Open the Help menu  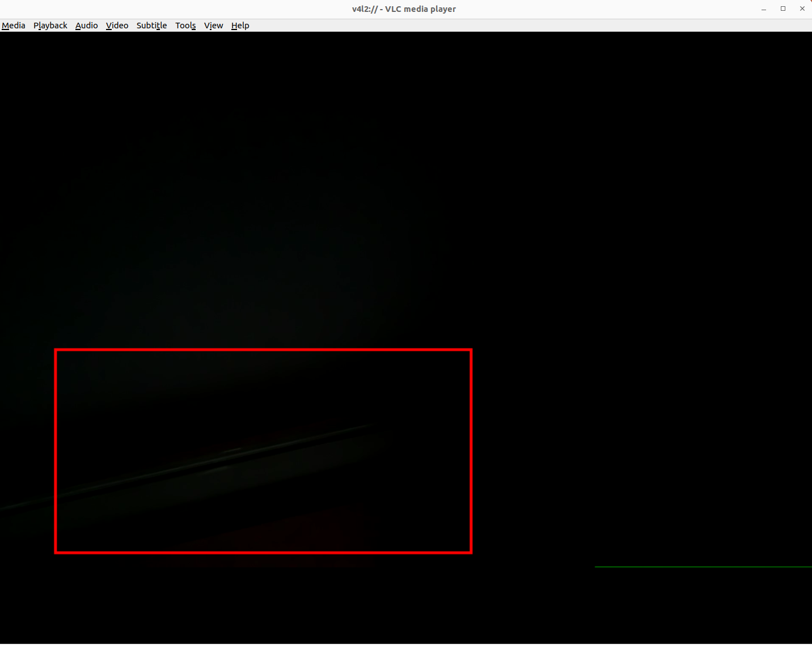coord(240,26)
